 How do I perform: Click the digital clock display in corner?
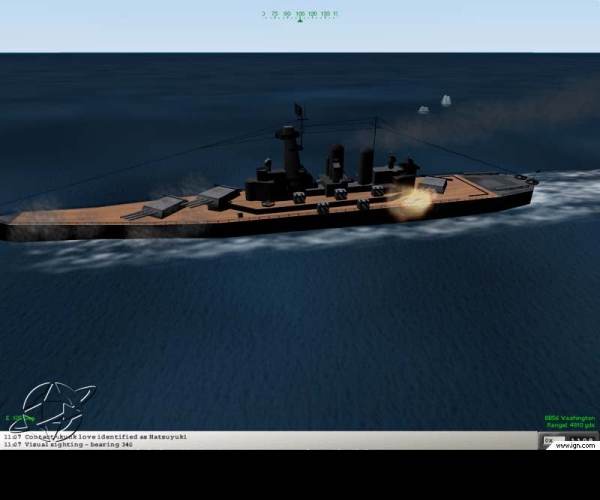point(583,440)
